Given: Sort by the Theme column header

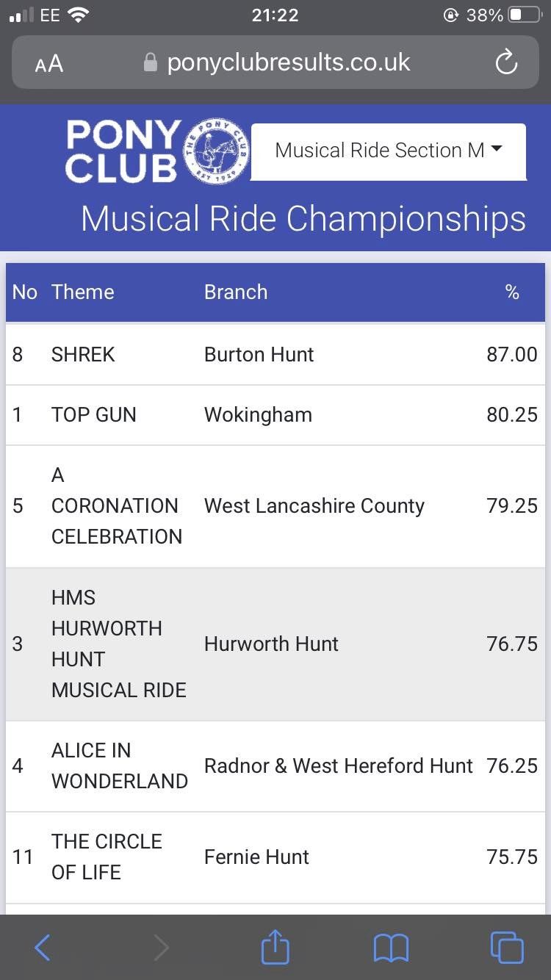Looking at the screenshot, I should pos(82,292).
